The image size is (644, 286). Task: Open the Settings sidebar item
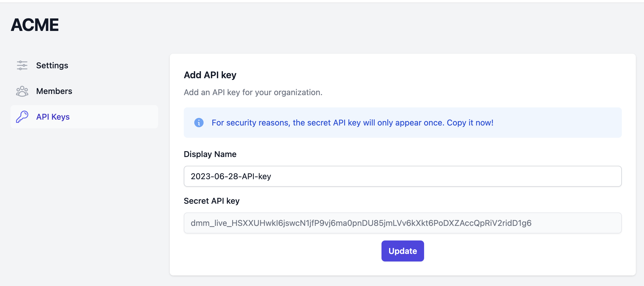52,65
